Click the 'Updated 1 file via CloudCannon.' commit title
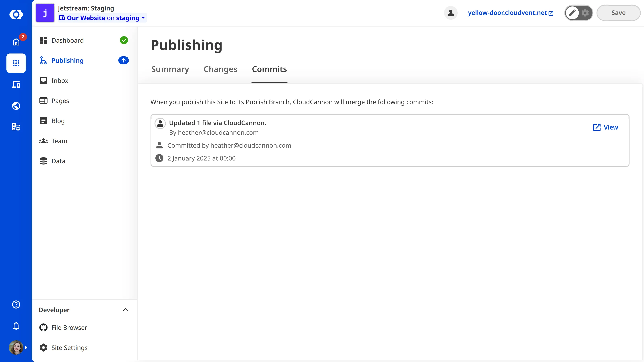This screenshot has height=362, width=644. pos(218,123)
